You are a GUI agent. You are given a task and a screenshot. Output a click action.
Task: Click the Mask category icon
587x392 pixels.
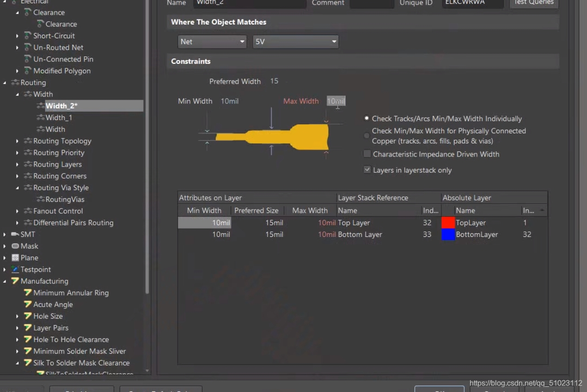(15, 246)
